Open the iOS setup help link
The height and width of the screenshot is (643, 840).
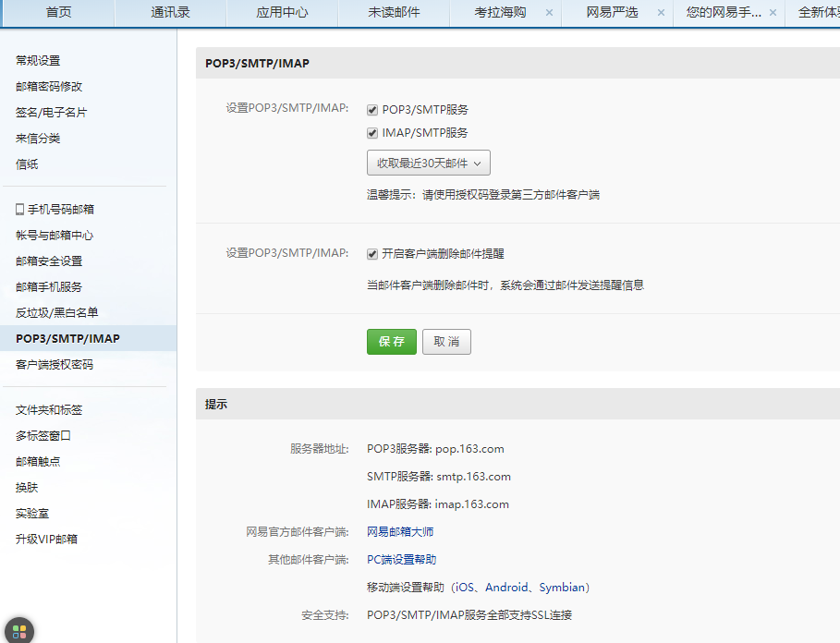[x=465, y=588]
